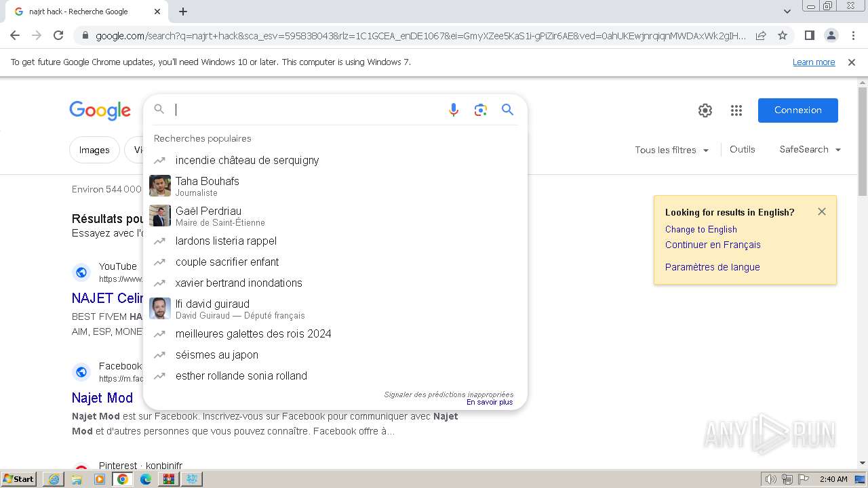Open the Najet Mod Facebook result
The height and width of the screenshot is (488, 868).
tap(102, 398)
